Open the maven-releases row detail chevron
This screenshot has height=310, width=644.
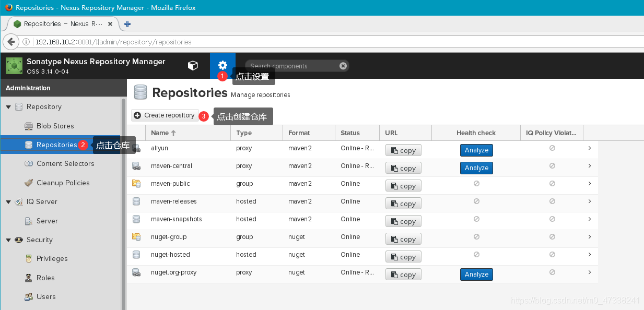click(x=590, y=201)
